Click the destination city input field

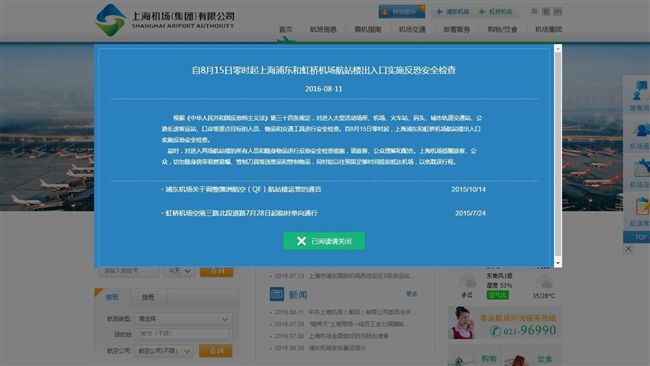tap(183, 334)
